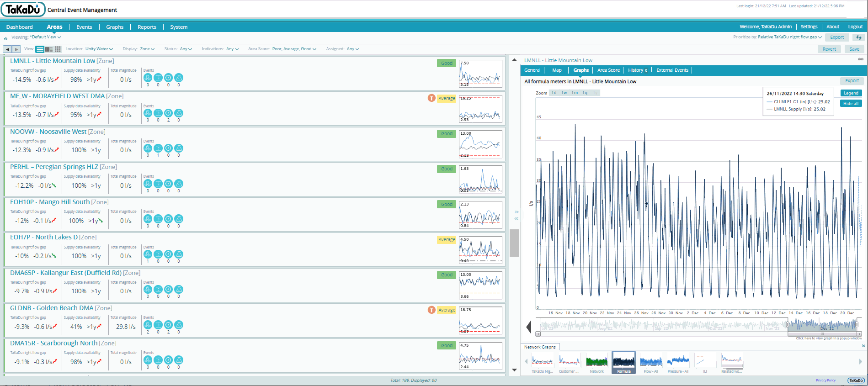Set graph zoom to 1q
This screenshot has height=386, width=868.
pos(585,93)
